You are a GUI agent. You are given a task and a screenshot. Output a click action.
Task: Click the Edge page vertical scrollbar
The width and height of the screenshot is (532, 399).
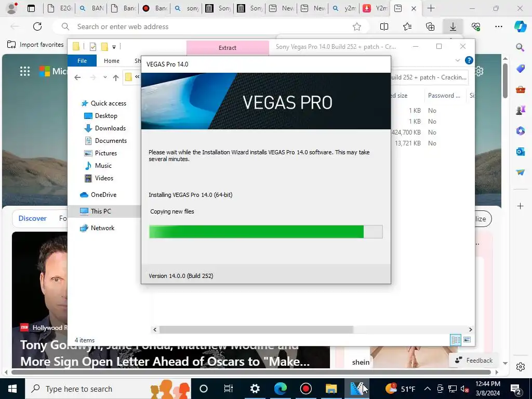click(x=505, y=81)
